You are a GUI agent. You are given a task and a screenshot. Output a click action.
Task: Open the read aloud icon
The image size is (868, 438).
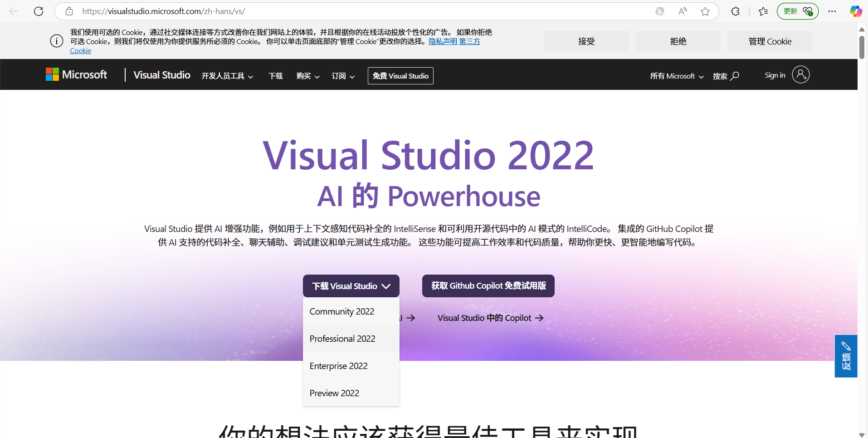pos(683,11)
